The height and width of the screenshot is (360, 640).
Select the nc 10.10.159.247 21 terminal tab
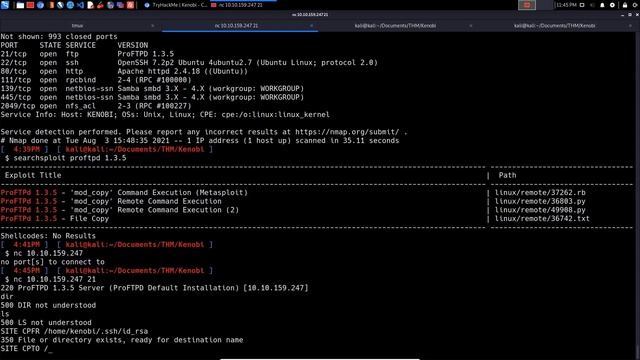coord(236,26)
